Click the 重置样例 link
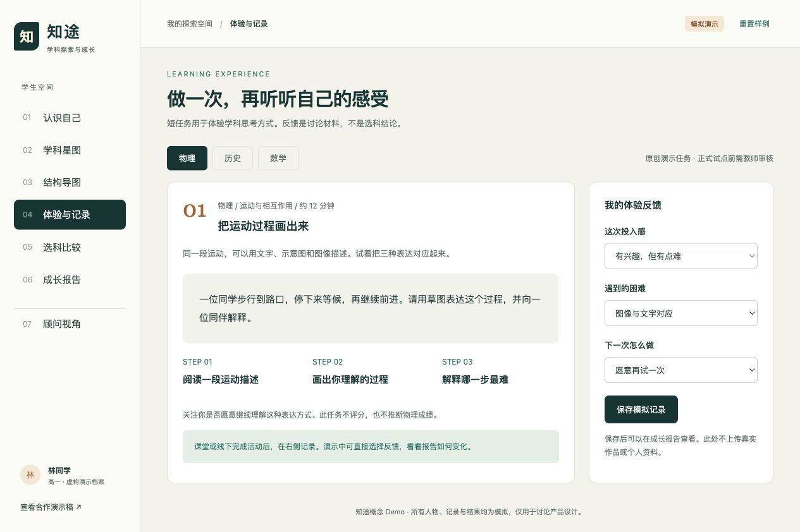The height and width of the screenshot is (532, 800). (x=754, y=24)
